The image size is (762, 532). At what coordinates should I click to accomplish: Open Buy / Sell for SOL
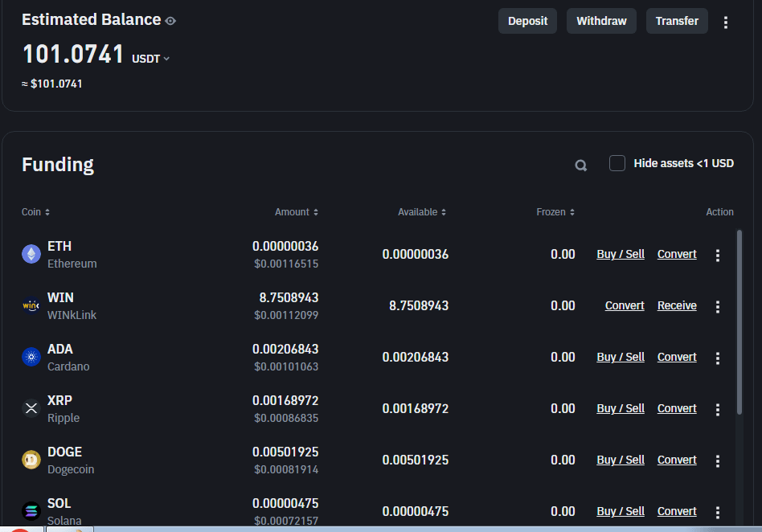pyautogui.click(x=621, y=512)
